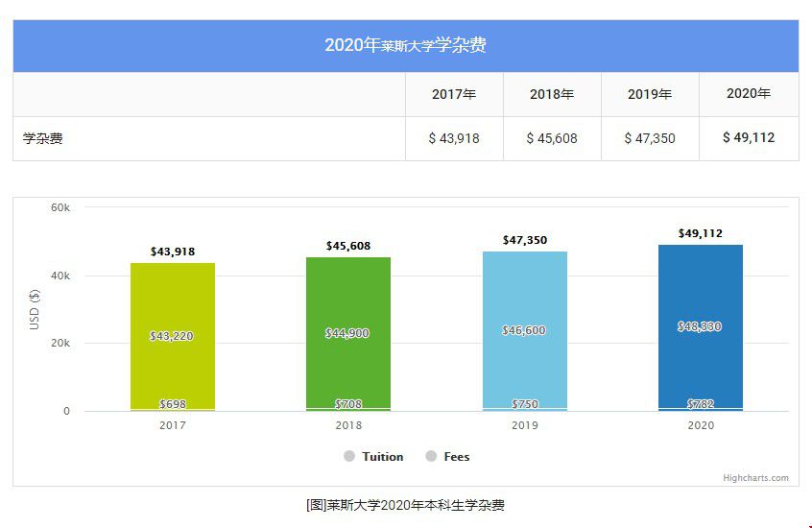
Task: Click the $47,350 total above 2019 bar
Action: pyautogui.click(x=525, y=240)
